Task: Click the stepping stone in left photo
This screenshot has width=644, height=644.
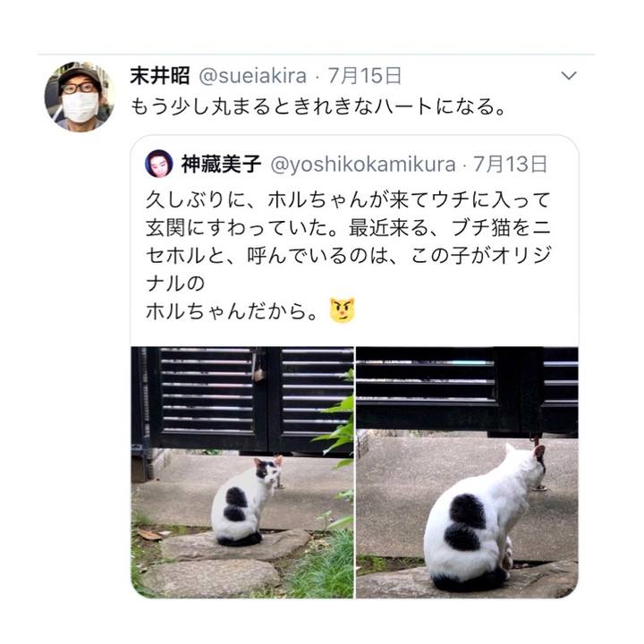Action: (x=234, y=545)
